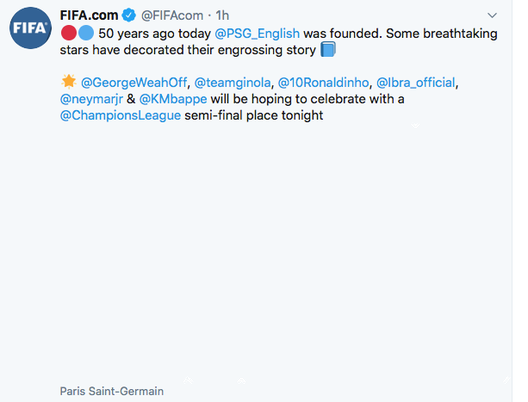This screenshot has height=402, width=528.
Task: Open the @PSG_English mention
Action: click(x=257, y=34)
